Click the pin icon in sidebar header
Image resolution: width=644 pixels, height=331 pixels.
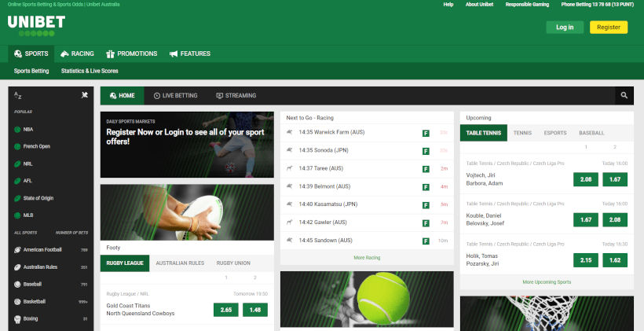tap(85, 95)
